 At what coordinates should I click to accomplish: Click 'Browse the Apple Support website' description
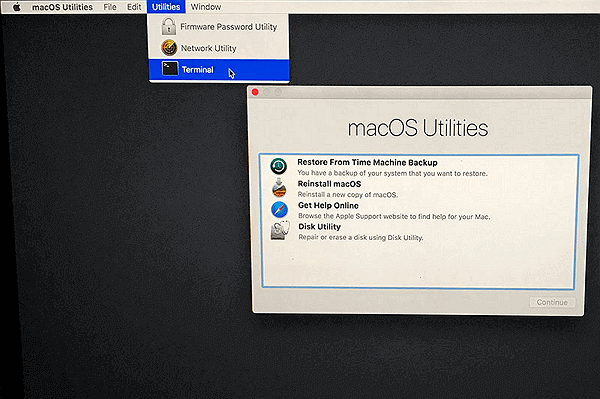coord(394,217)
